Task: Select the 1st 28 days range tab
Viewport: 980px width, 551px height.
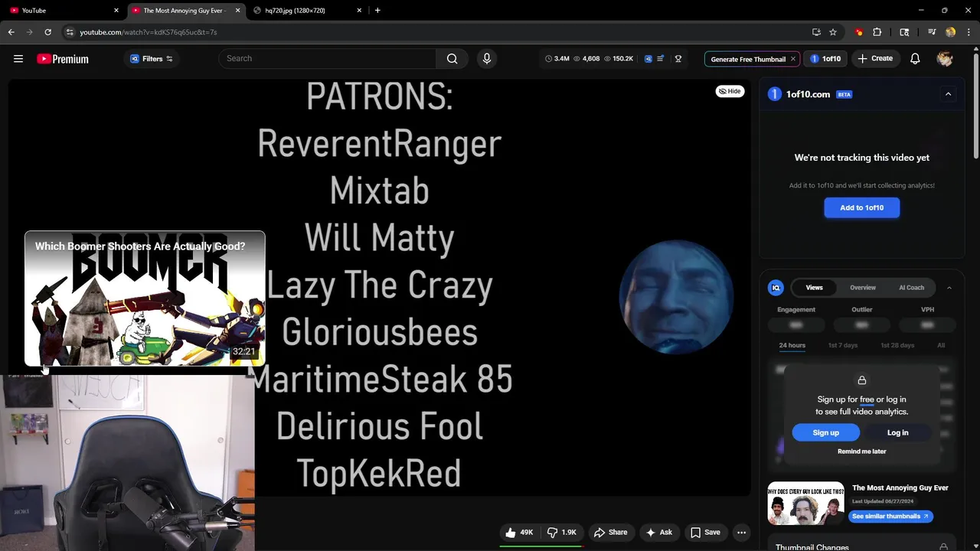Action: [x=897, y=345]
